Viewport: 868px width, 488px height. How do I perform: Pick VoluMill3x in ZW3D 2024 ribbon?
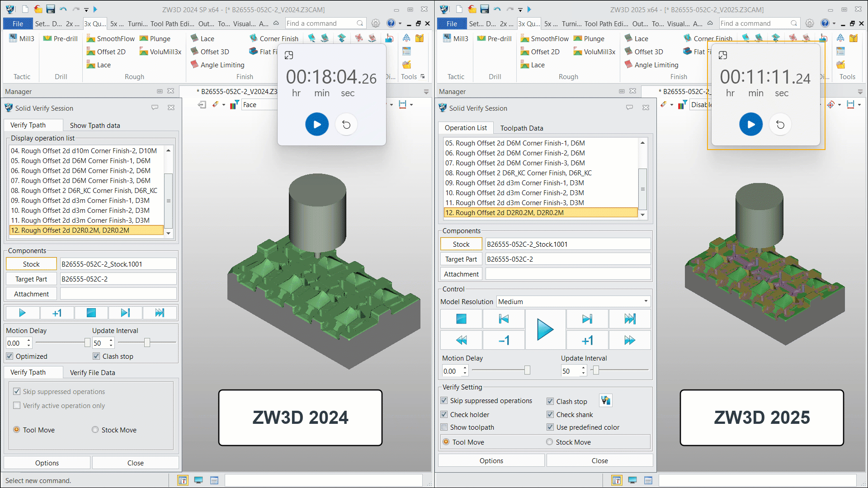(x=160, y=52)
